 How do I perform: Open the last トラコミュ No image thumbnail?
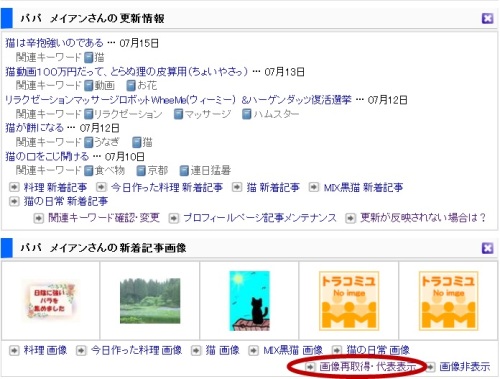click(449, 301)
